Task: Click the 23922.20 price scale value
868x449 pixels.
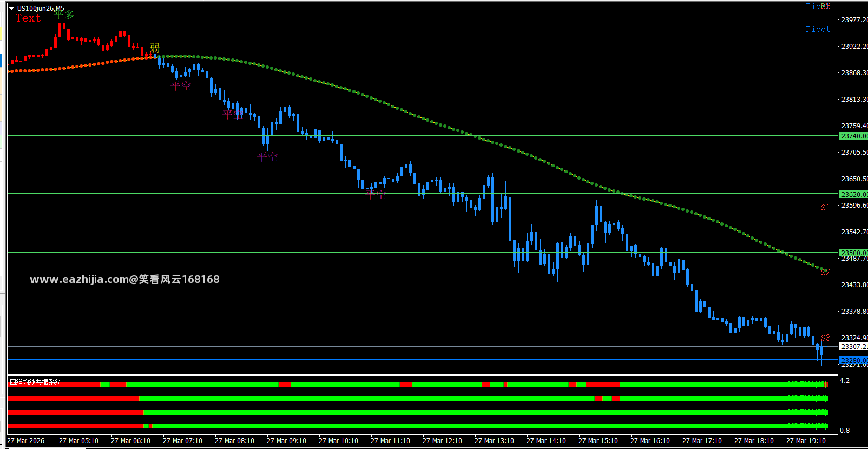Action: (854, 46)
